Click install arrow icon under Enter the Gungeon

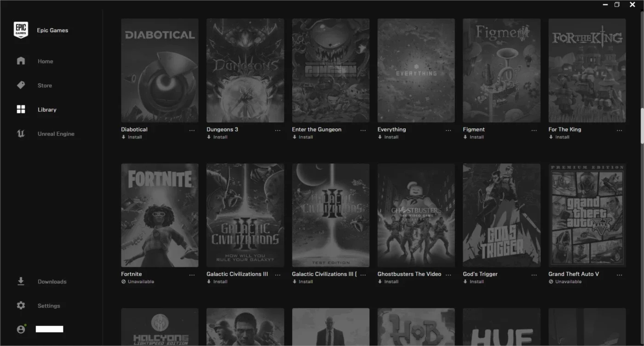[x=294, y=137]
